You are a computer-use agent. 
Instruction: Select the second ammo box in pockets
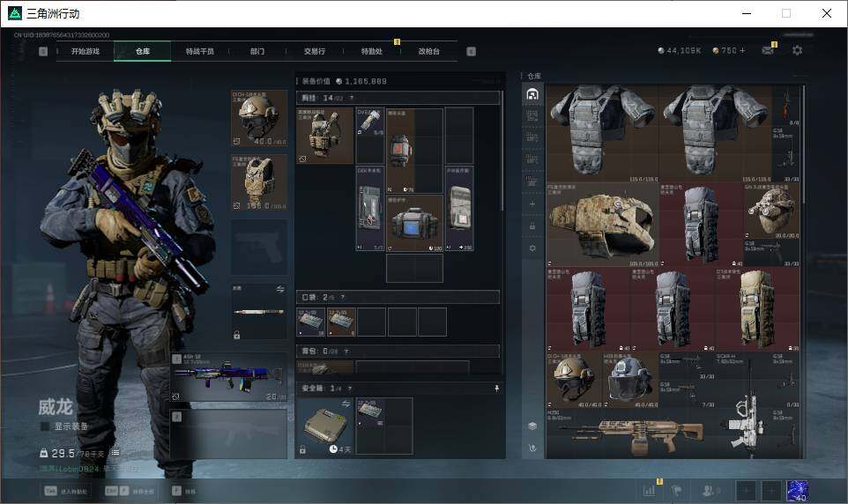pyautogui.click(x=341, y=322)
